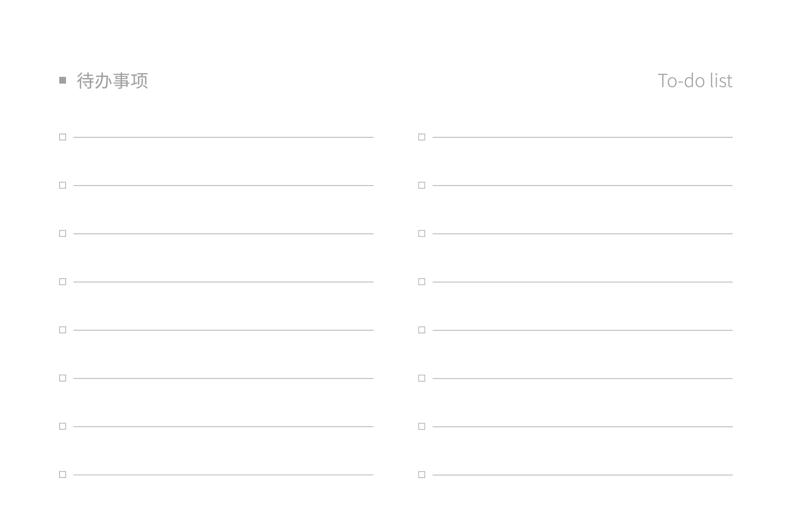
Task: Check the seventh checkbox in left column
Action: point(63,426)
